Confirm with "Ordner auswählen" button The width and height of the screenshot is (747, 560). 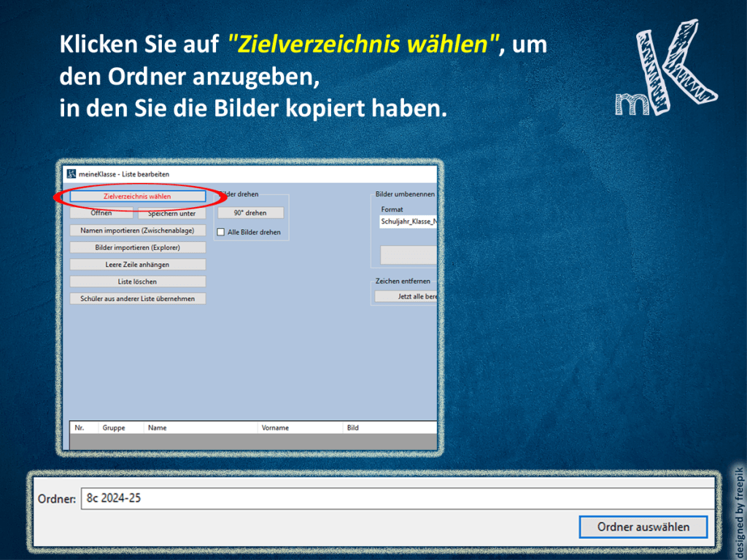click(x=643, y=526)
